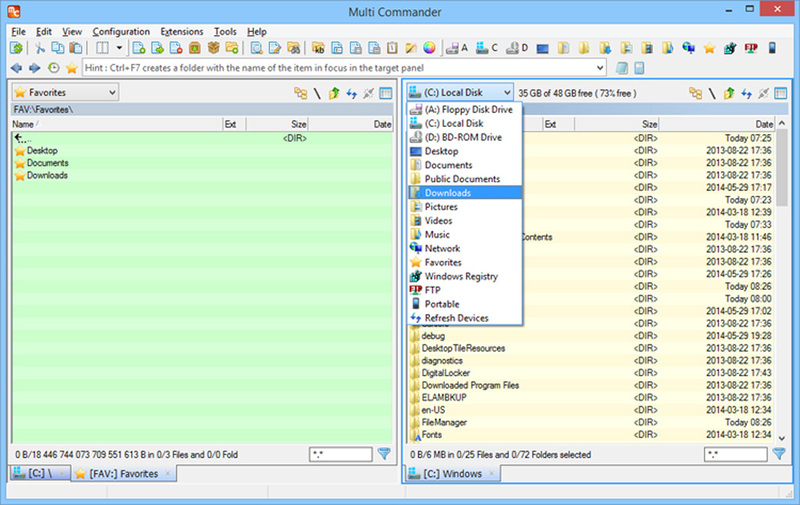Open the History clock icon
Screen dimensions: 800x505
pos(53,68)
